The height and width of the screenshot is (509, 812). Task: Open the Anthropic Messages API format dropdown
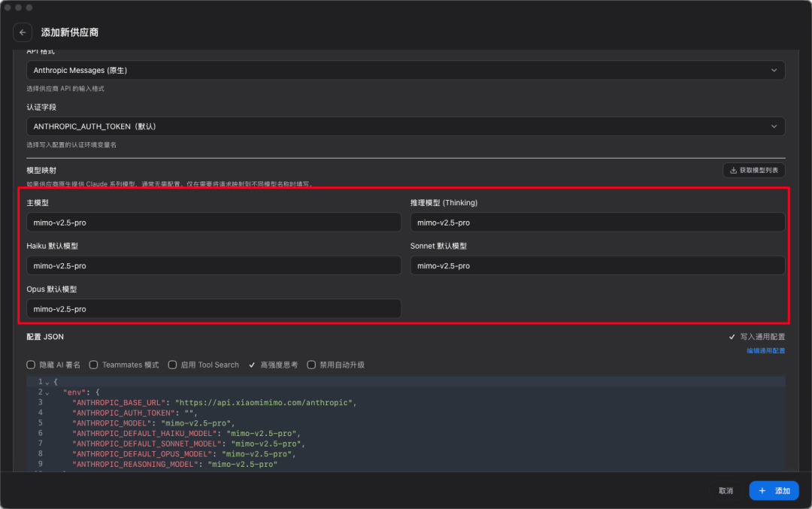click(405, 71)
